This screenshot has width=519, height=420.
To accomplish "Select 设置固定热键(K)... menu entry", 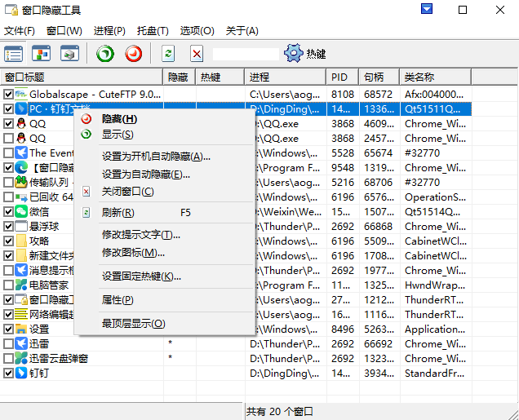I will 165,276.
